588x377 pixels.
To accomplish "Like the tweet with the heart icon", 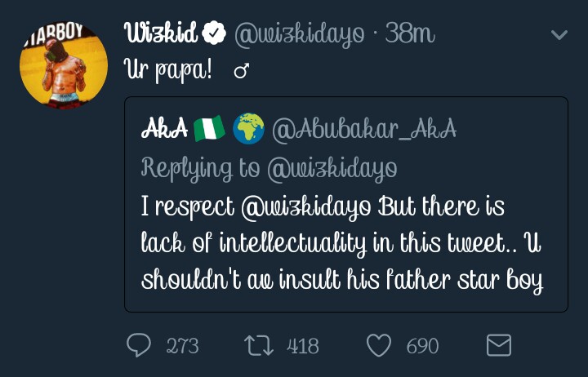I will 378,345.
